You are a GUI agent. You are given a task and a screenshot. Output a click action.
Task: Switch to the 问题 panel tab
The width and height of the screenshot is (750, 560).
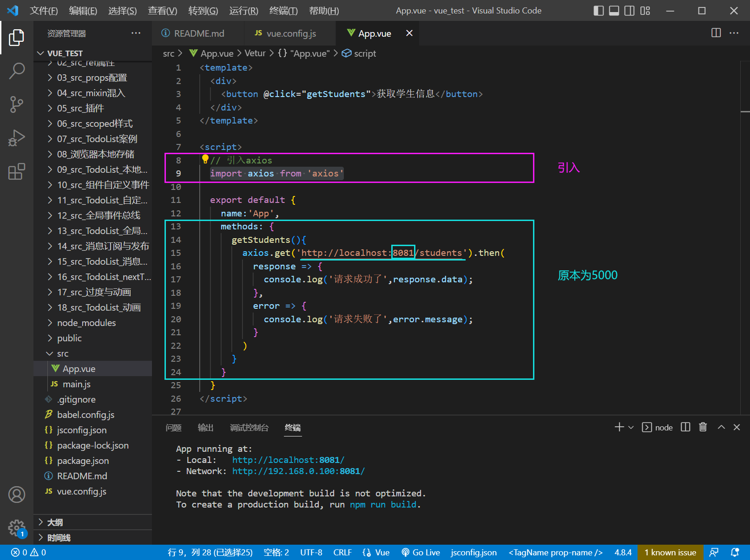click(173, 428)
